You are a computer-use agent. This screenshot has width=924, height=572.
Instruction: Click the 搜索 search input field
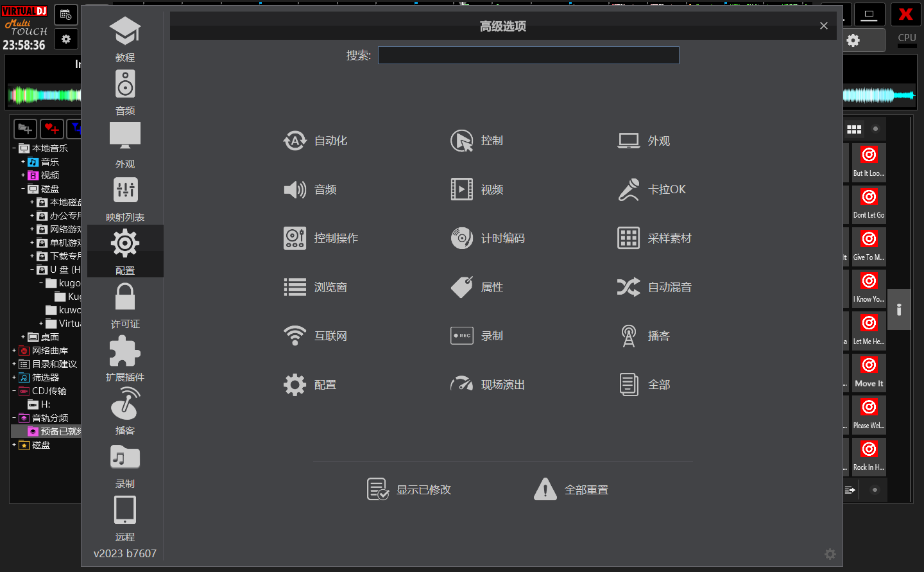pyautogui.click(x=528, y=55)
